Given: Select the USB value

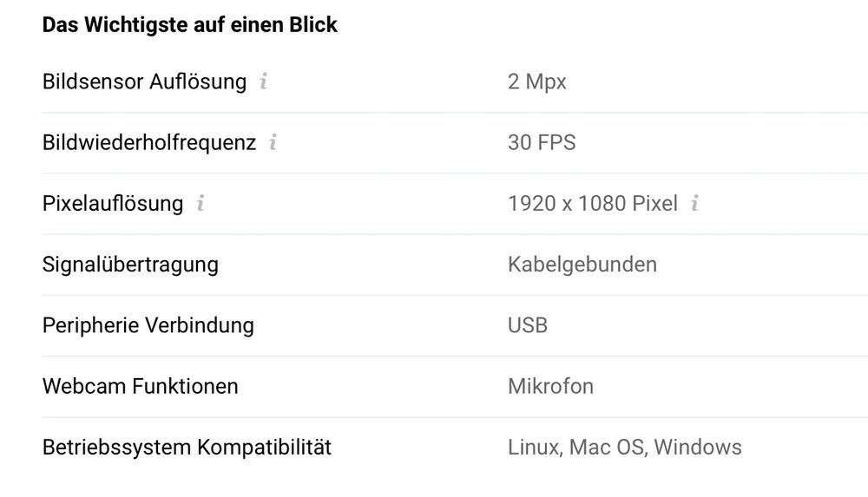Looking at the screenshot, I should (x=528, y=325).
